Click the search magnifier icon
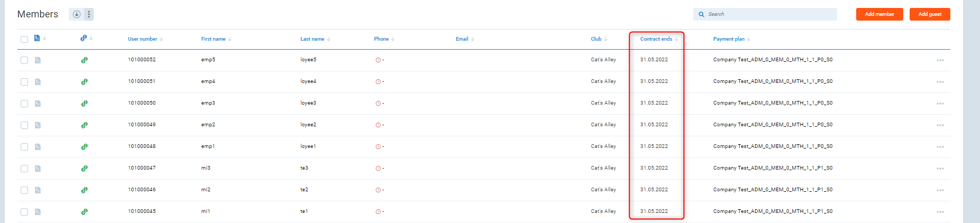980x223 pixels. (702, 14)
